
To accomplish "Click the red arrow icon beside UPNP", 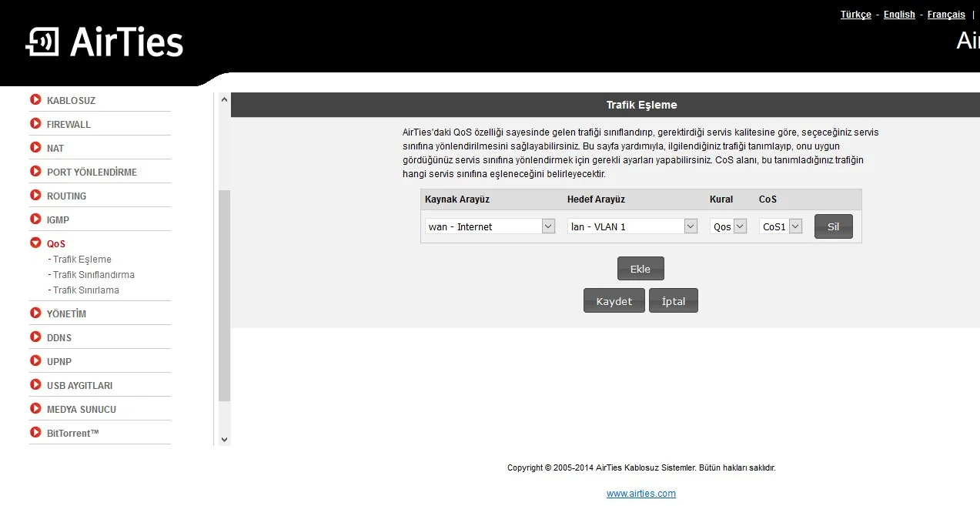I will (x=35, y=360).
